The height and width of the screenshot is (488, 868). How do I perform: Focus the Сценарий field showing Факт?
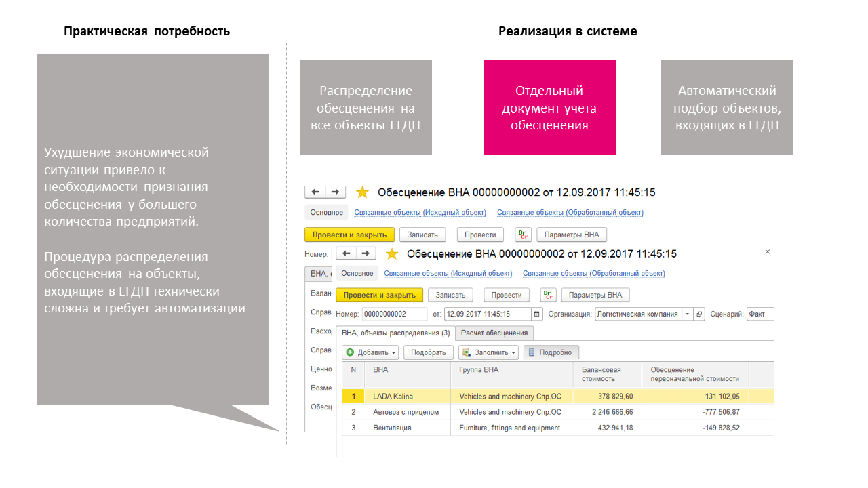coord(760,314)
